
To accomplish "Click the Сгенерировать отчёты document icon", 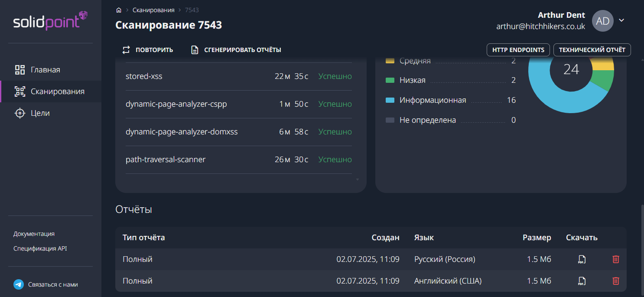I will 194,49.
